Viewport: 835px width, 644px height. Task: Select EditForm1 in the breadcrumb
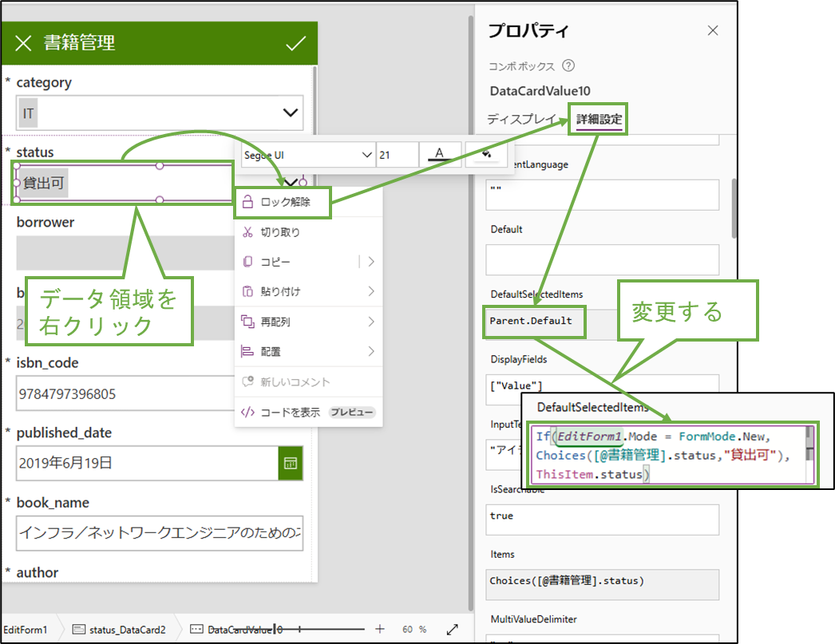click(x=25, y=630)
